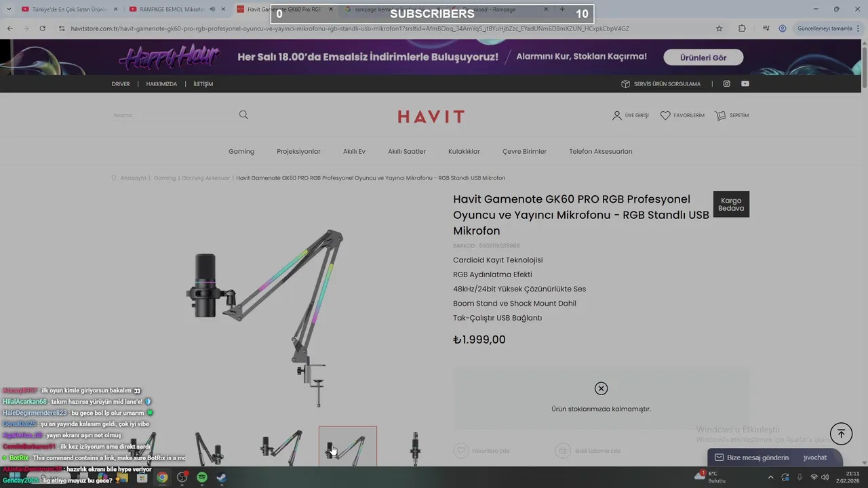This screenshot has width=868, height=488.
Task: Click the Ürünleri Gör banner button
Action: pos(703,58)
